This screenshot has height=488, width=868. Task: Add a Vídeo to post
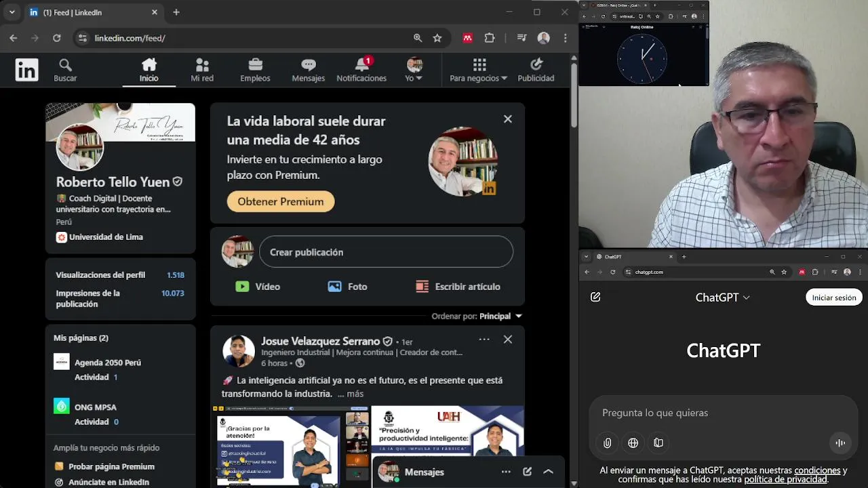tap(258, 287)
